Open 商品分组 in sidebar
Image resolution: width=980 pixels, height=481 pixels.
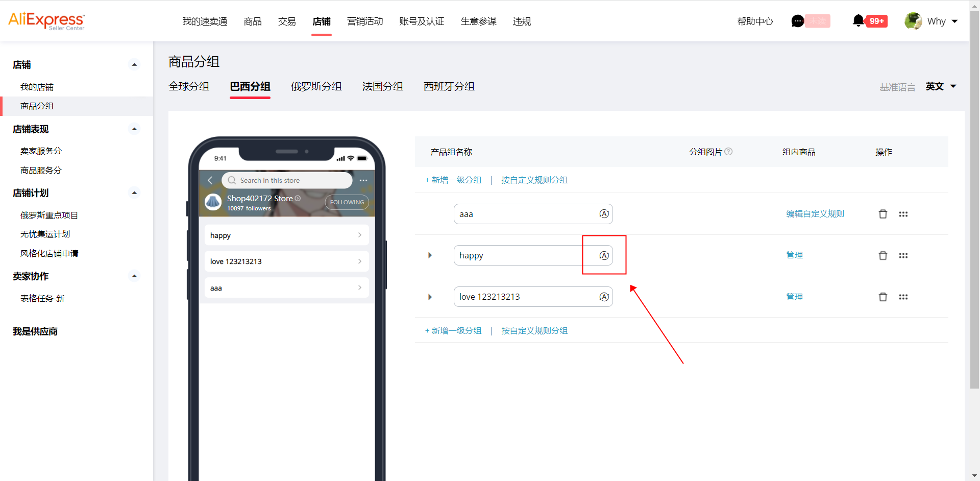click(x=37, y=106)
